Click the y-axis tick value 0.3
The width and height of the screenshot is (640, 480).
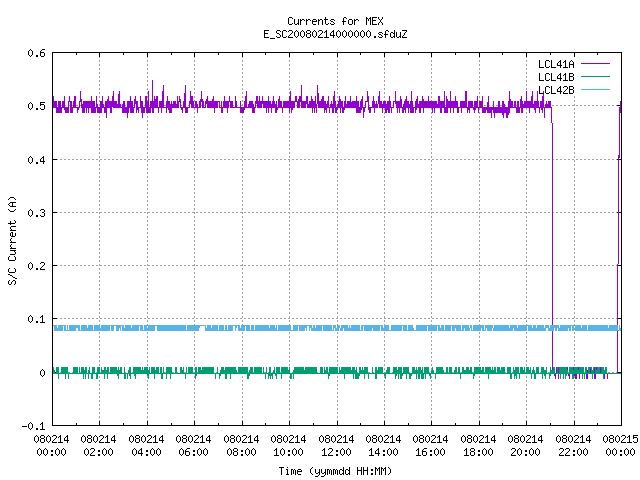click(36, 213)
